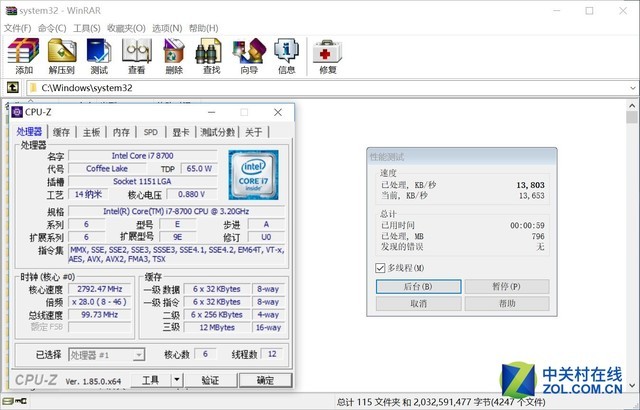640x410 pixels.
Task: Expand the 工具 button dropdown arrow in CPU-Z
Action: [177, 380]
